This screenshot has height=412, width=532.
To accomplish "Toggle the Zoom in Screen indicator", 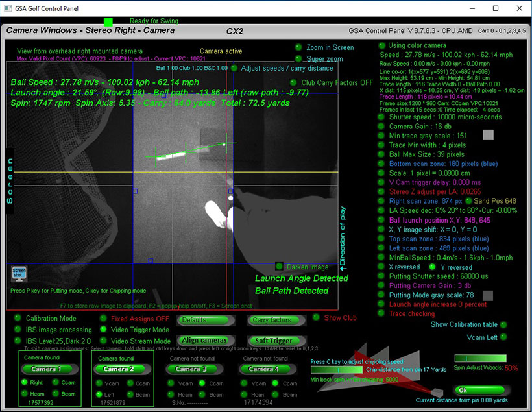I will point(298,47).
